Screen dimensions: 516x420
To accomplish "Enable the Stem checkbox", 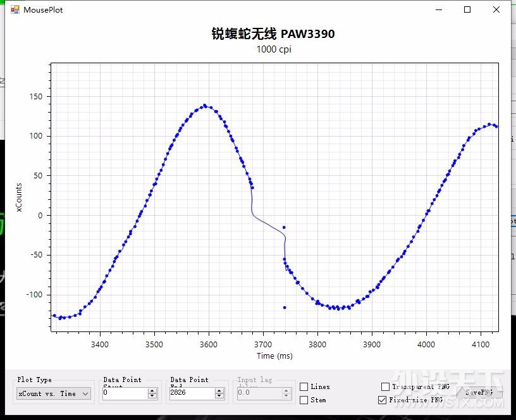I will click(304, 400).
